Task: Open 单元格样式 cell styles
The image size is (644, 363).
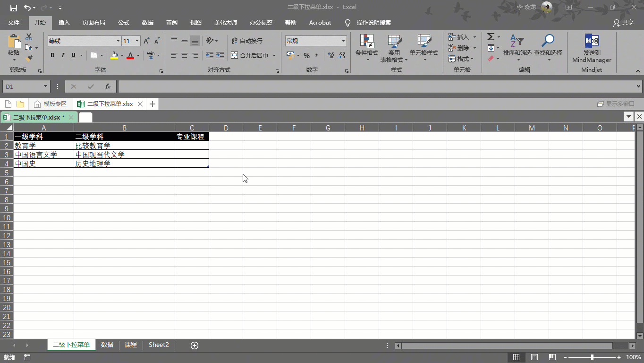Action: point(424,47)
